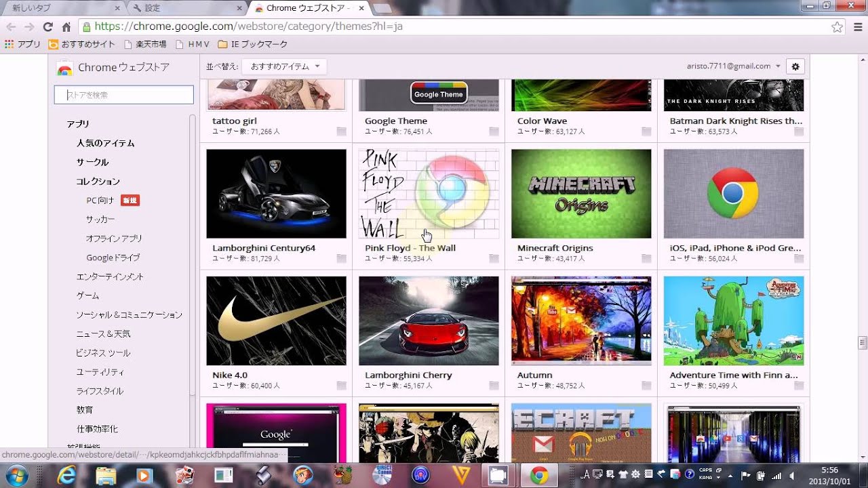Open the Autumn theme thumbnail
The height and width of the screenshot is (488, 868).
coord(581,321)
